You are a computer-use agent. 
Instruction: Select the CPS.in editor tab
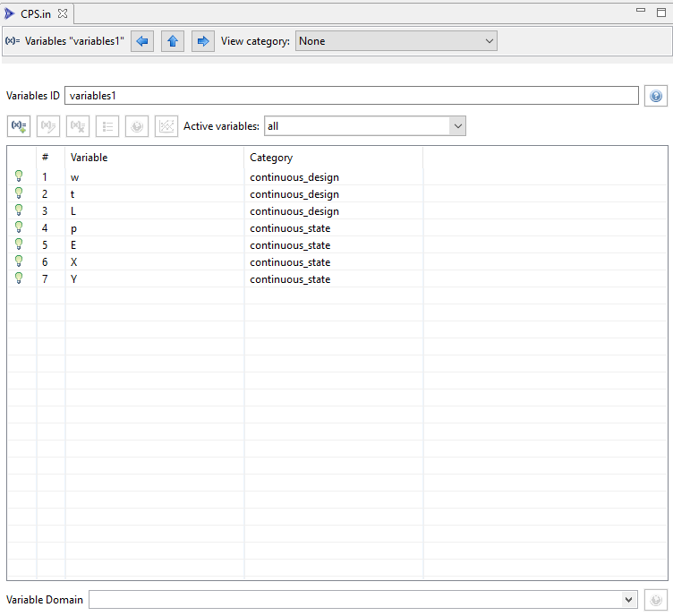[x=36, y=13]
